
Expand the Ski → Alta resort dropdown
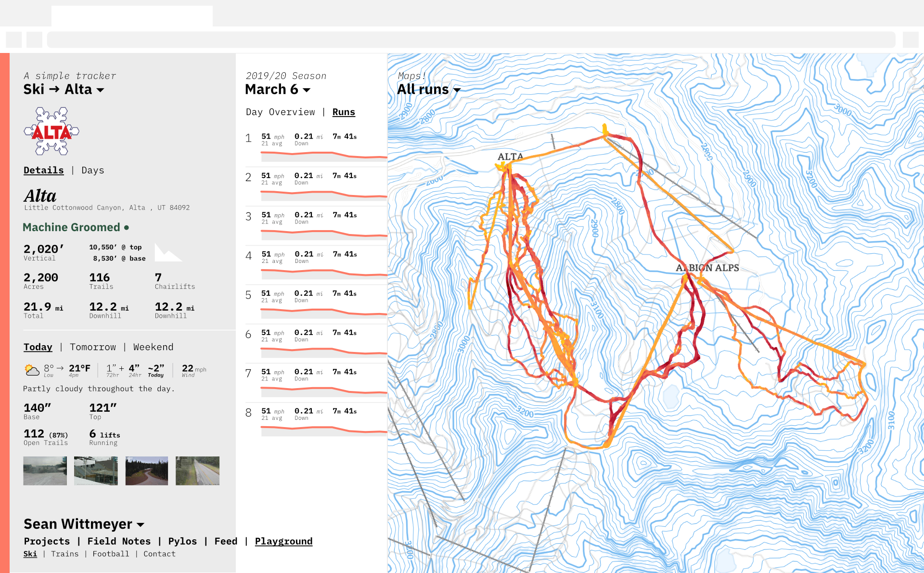pos(100,90)
